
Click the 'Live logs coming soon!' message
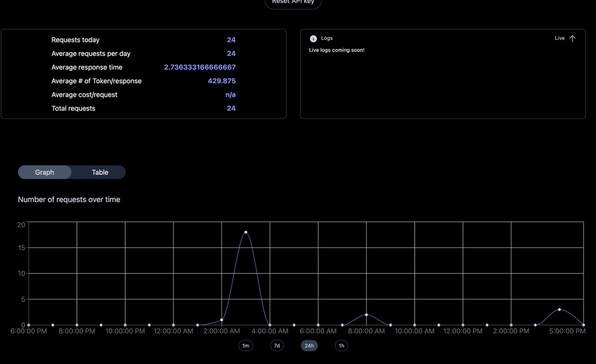[337, 50]
